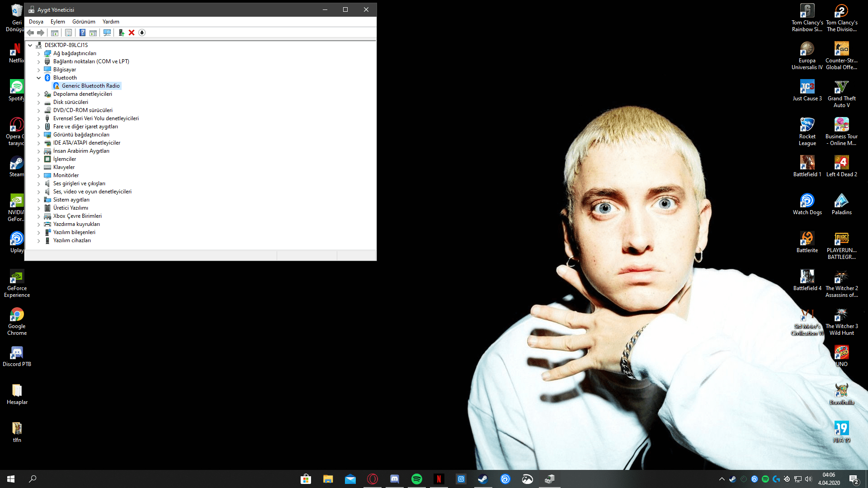868x488 pixels.
Task: Open the Görünüm menu
Action: [84, 22]
